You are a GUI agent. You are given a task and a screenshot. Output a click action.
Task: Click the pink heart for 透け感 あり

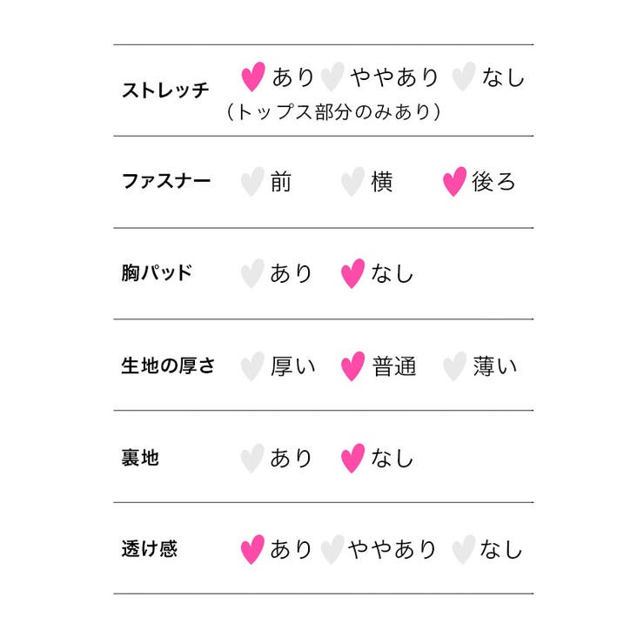click(x=252, y=549)
